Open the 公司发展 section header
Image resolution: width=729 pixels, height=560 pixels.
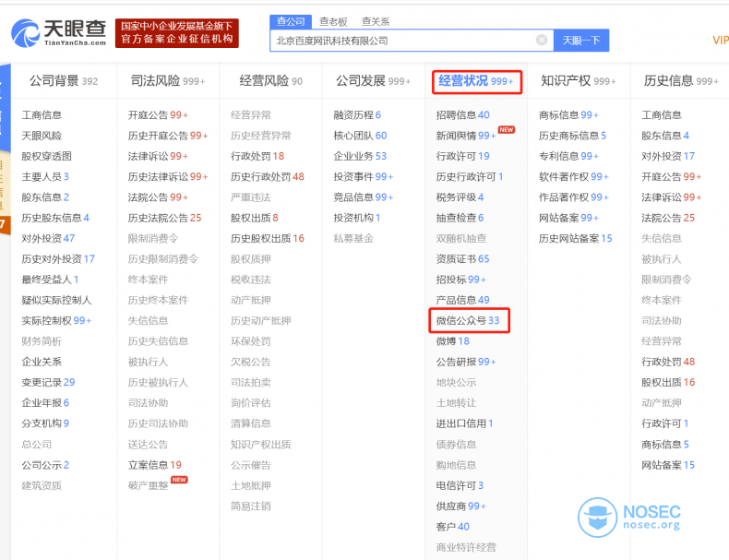tap(374, 81)
